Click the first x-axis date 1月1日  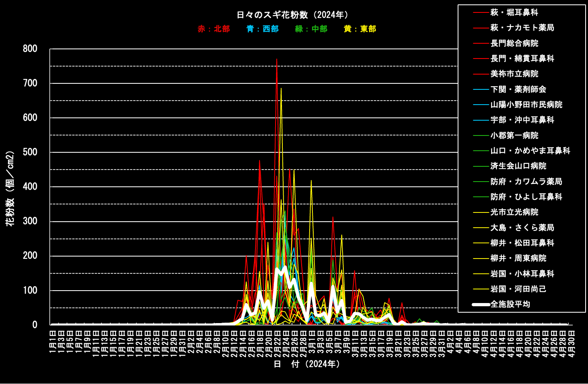(x=53, y=342)
